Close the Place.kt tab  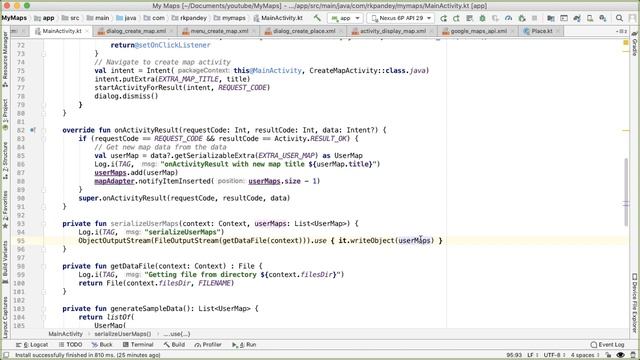558,31
